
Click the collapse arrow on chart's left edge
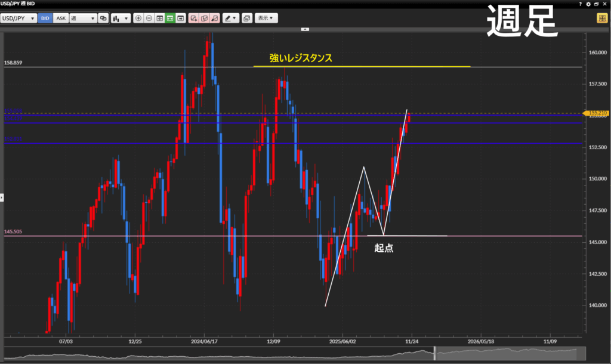point(2,196)
